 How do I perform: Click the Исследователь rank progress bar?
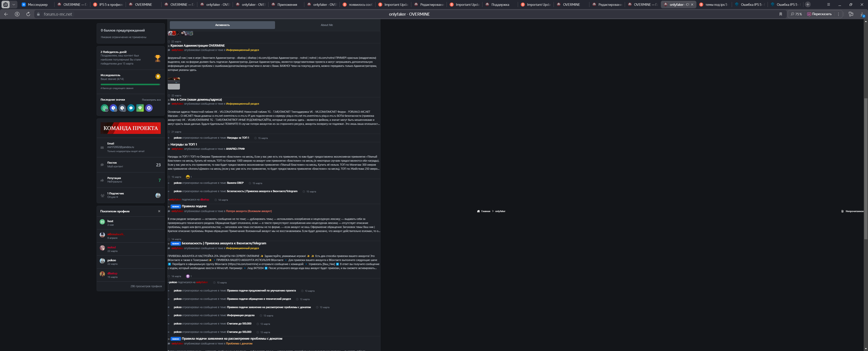point(130,84)
